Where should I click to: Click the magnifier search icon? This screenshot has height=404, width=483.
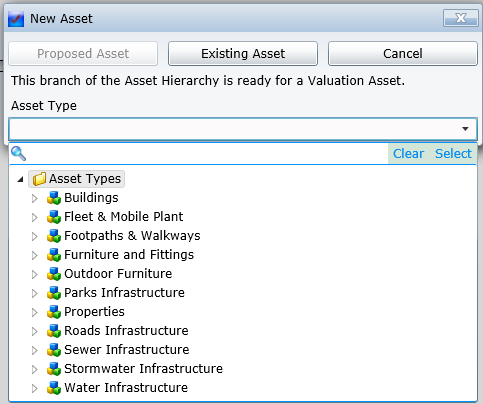[x=18, y=153]
